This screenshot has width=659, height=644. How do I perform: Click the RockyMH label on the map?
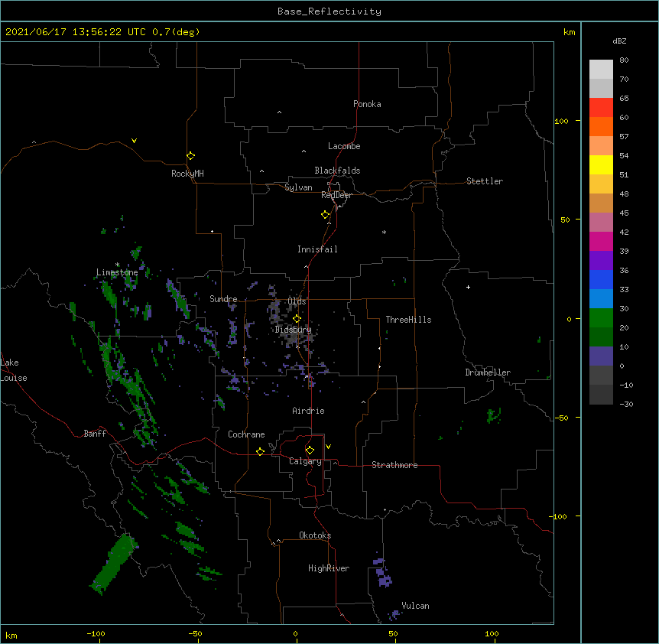coord(187,174)
